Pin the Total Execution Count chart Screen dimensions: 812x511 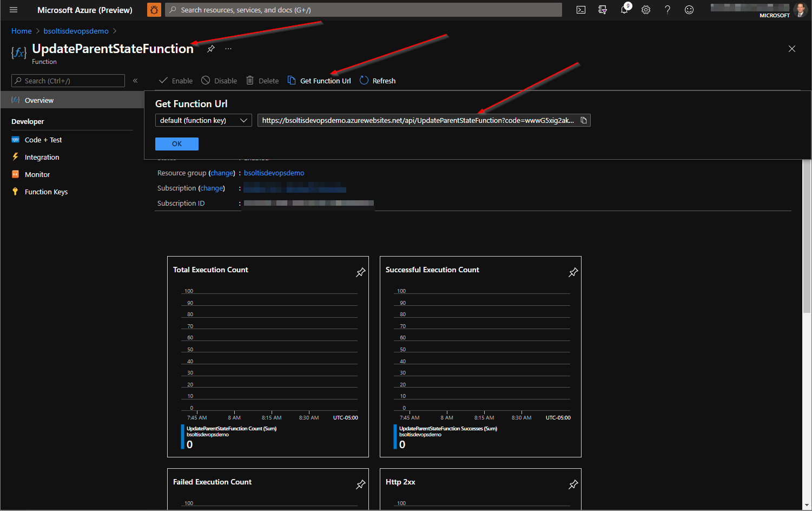pyautogui.click(x=360, y=272)
